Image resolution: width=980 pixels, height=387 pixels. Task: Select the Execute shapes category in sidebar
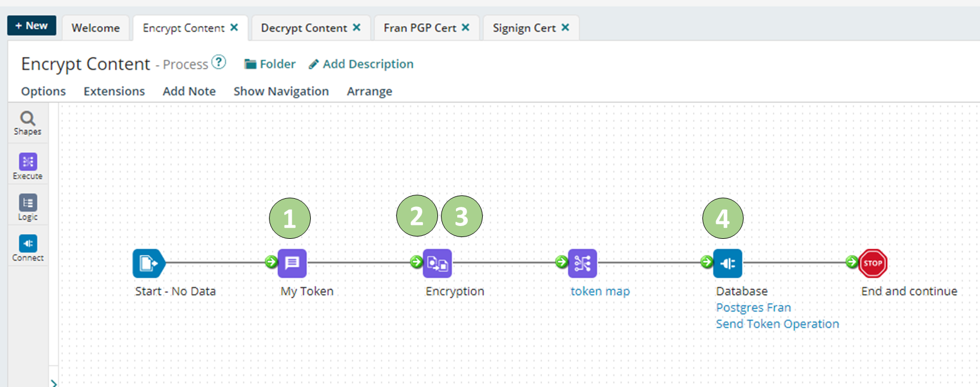click(27, 164)
